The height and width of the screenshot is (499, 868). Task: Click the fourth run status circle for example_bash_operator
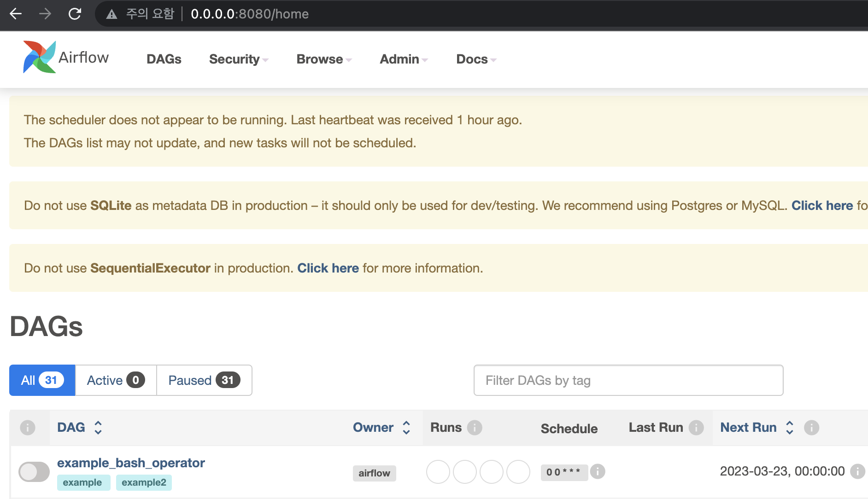coord(518,472)
